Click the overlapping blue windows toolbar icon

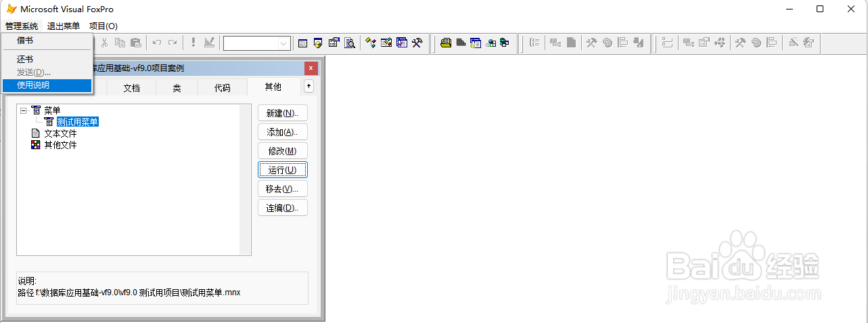click(x=505, y=43)
